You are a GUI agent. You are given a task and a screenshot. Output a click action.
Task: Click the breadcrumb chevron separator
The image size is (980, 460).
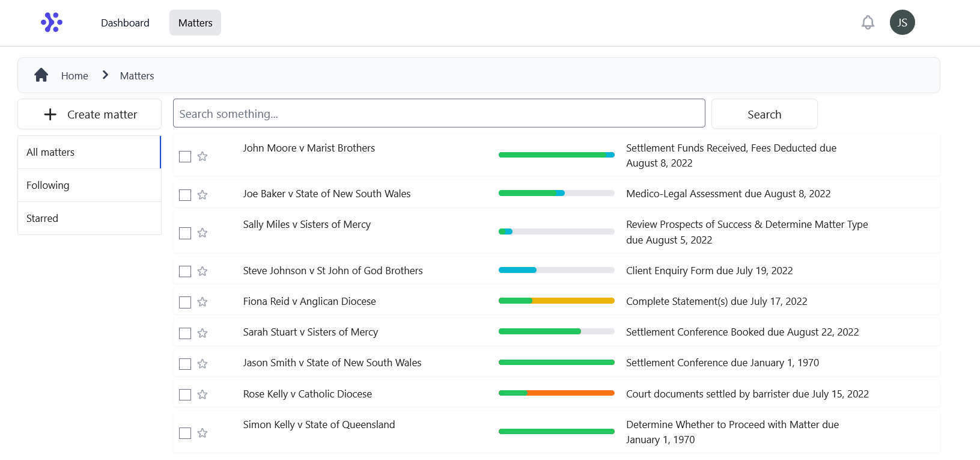(105, 75)
